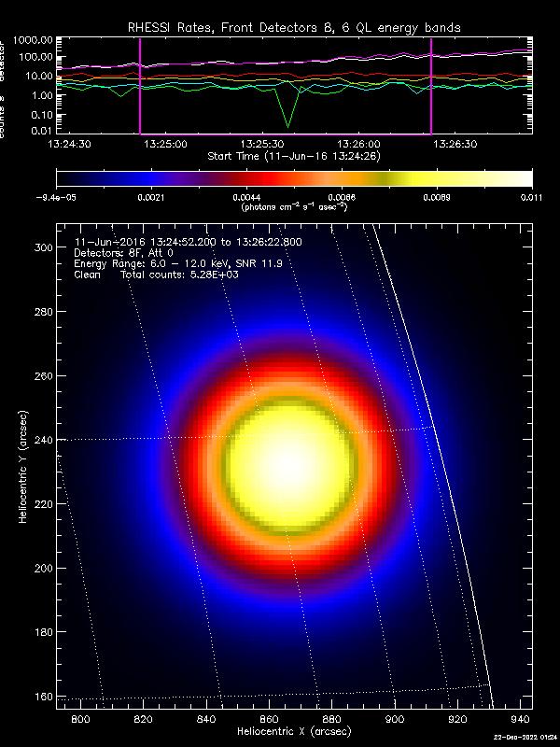Click the "Heliocentric Y (arcsec)" axis title
560x747 pixels.
click(23, 466)
